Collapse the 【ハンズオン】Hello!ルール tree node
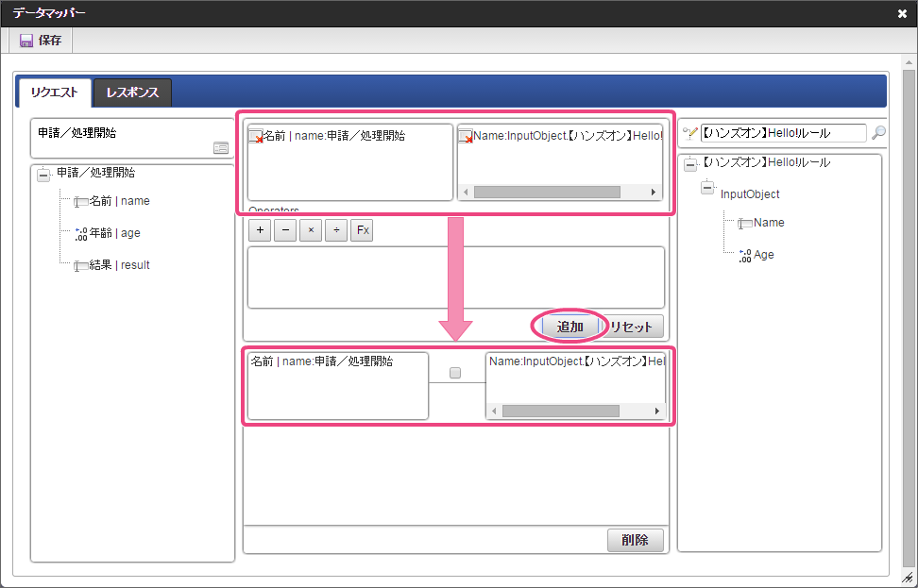 point(690,164)
